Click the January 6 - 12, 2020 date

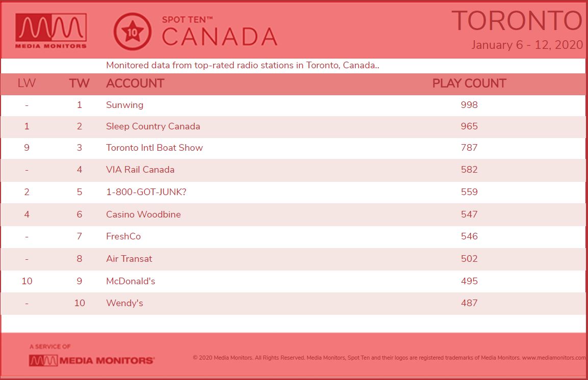point(527,45)
